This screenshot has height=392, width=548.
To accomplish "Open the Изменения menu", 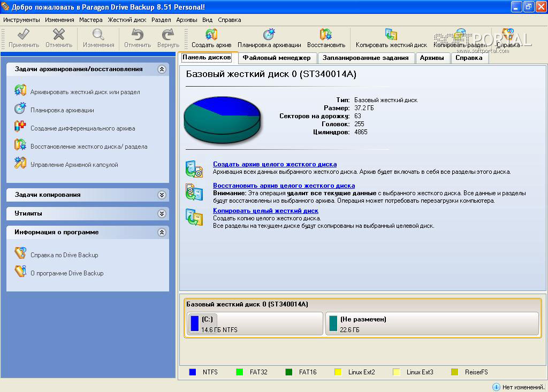I will pyautogui.click(x=59, y=20).
